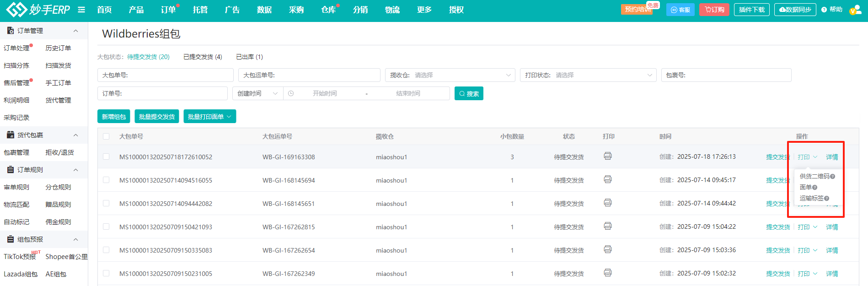Focus the 大包单号 input field
Screen dimensions: 868x286
pyautogui.click(x=166, y=75)
